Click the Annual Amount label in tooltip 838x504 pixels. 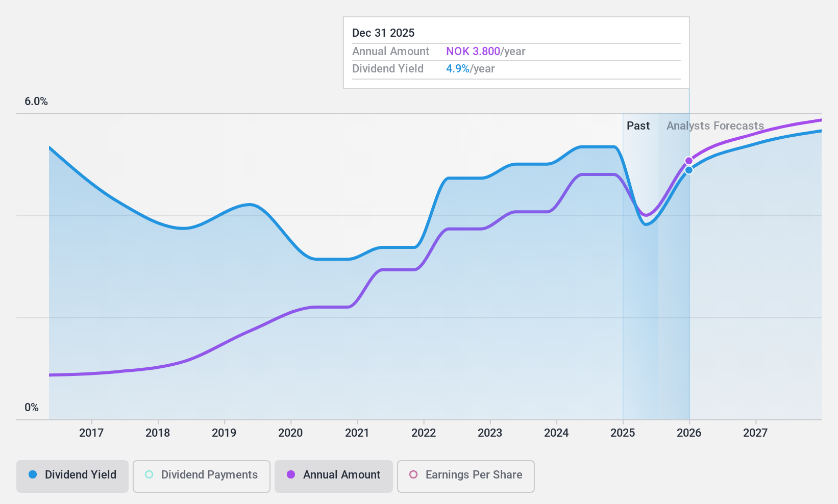(390, 52)
